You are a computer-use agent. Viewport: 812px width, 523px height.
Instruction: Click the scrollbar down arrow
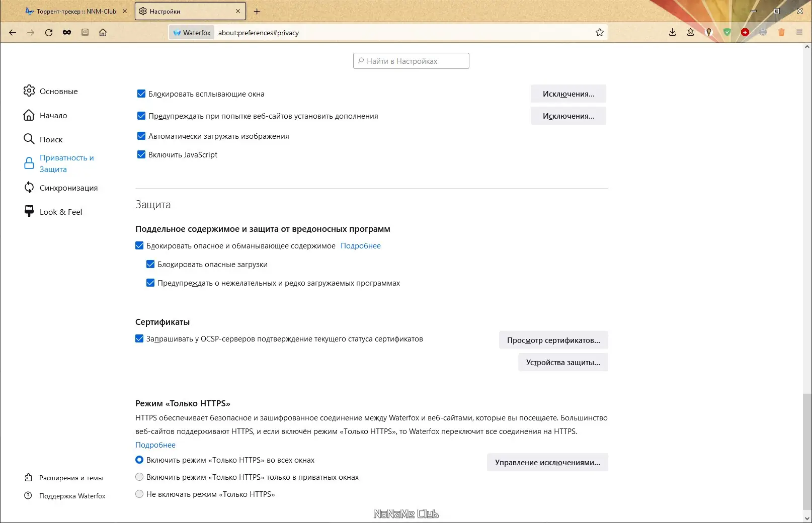tap(807, 518)
